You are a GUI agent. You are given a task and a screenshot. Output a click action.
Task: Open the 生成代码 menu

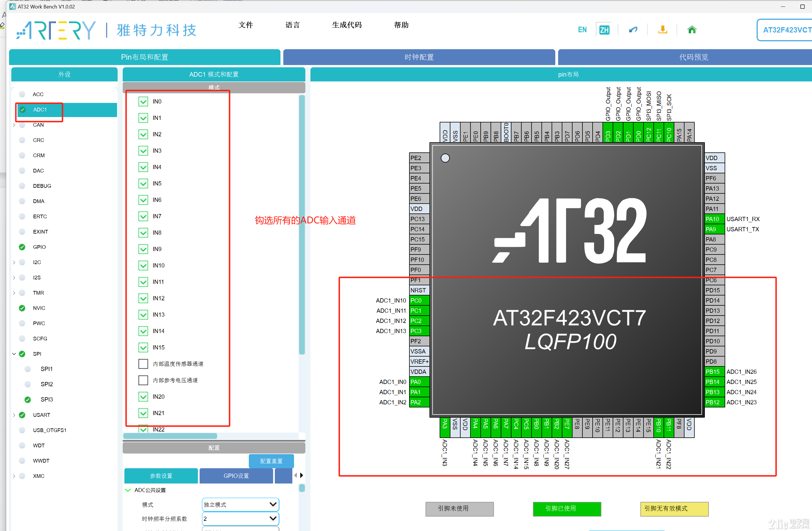pyautogui.click(x=347, y=25)
